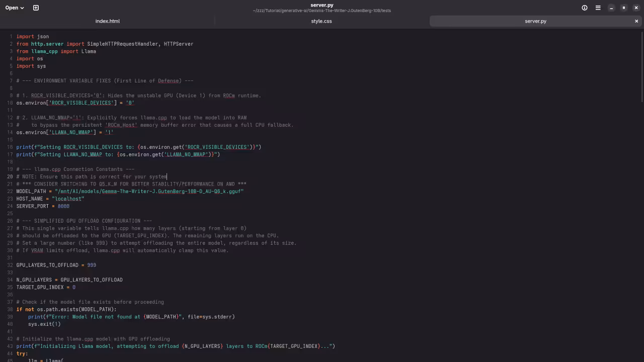Open the main hamburger menu
Image resolution: width=644 pixels, height=362 pixels.
[x=598, y=8]
